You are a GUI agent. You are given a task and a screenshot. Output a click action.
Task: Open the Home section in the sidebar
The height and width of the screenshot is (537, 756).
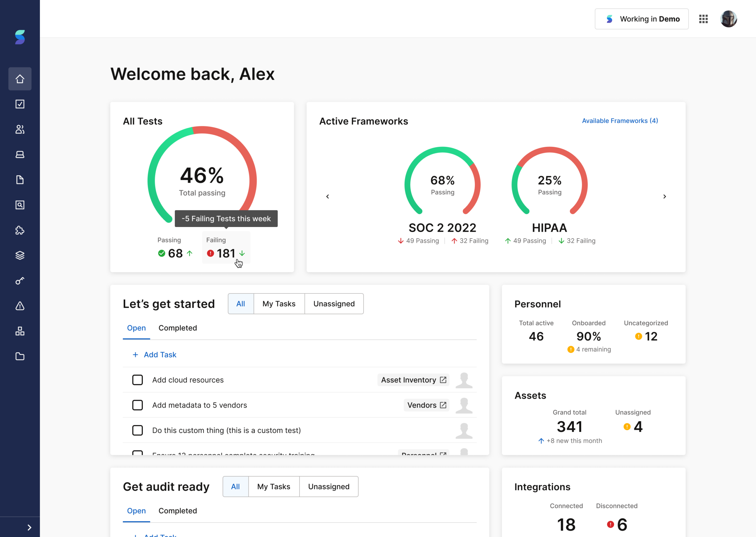click(x=20, y=79)
